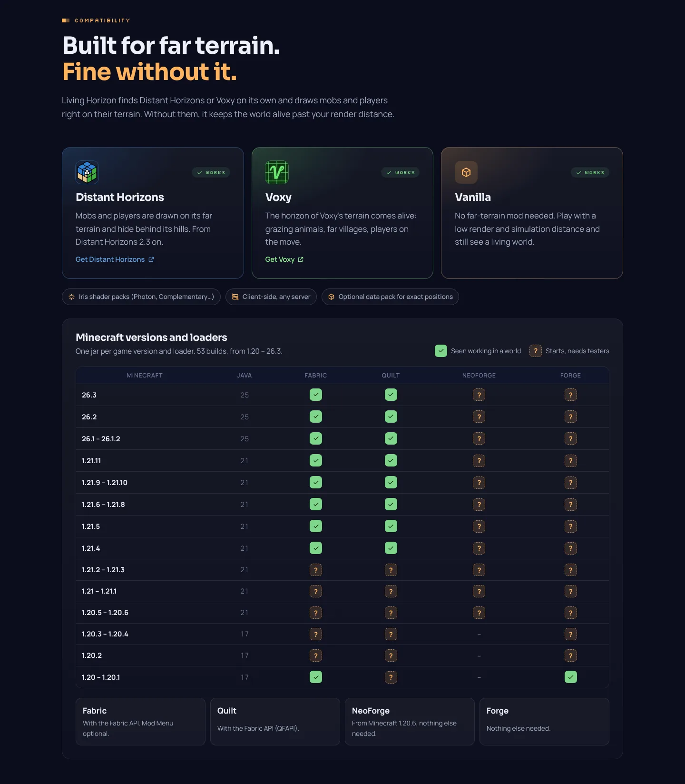Screen dimensions: 685x784
Task: Click the Voxy green logo icon
Action: (277, 172)
